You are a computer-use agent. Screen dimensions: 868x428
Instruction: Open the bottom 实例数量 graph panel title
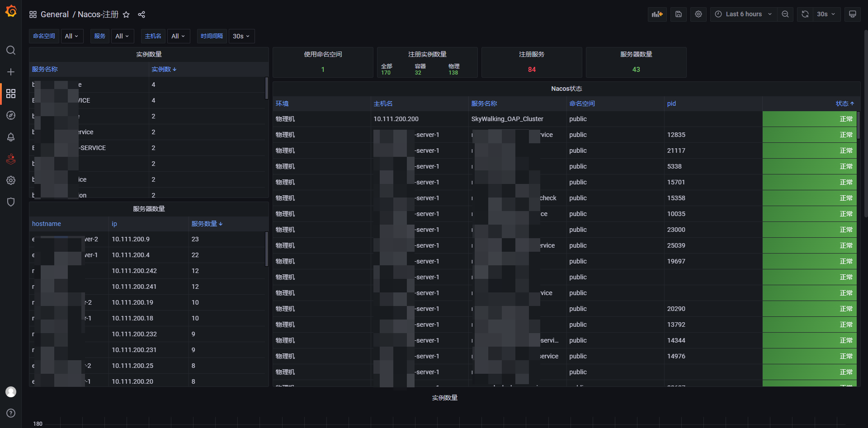click(x=445, y=398)
